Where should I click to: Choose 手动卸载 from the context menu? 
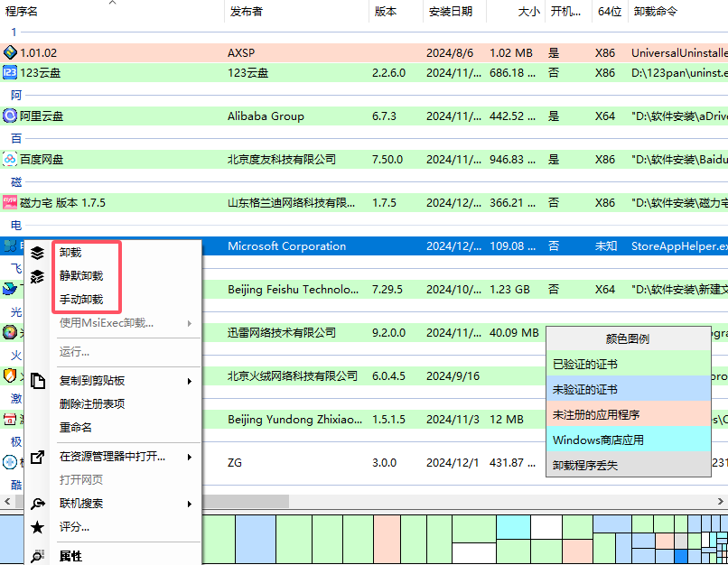81,300
